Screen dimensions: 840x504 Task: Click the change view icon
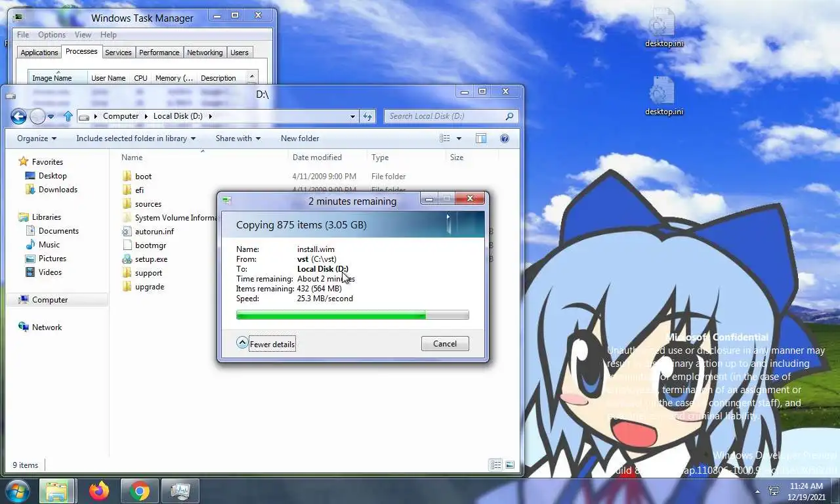445,138
